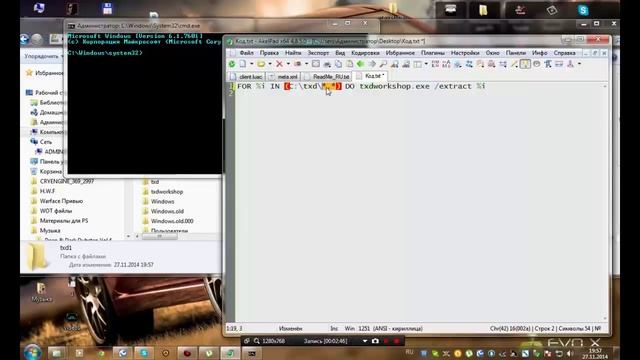This screenshot has height=360, width=640.
Task: Open the Справка menu
Action: [564, 53]
